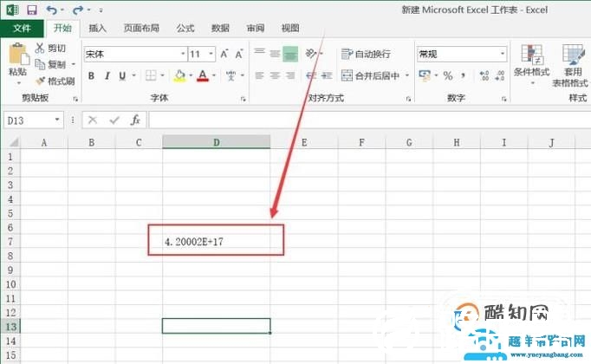
Task: Click 剪切 to cut the selection
Action: (50, 48)
